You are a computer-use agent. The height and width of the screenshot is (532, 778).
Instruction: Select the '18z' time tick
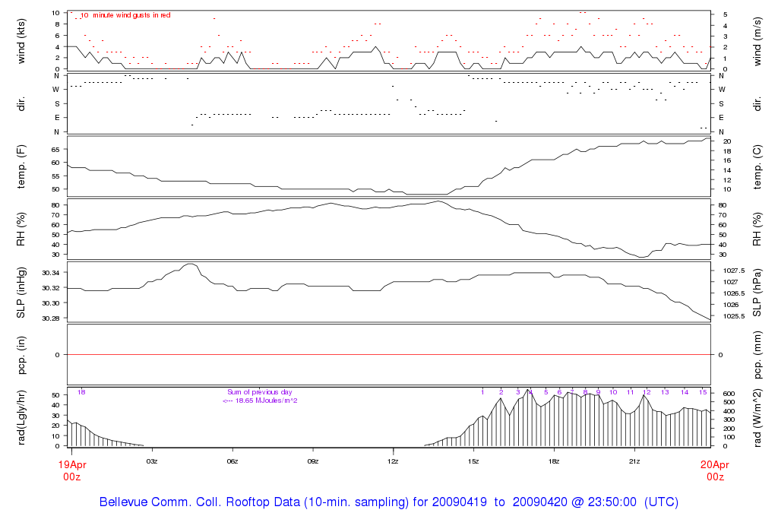click(554, 461)
